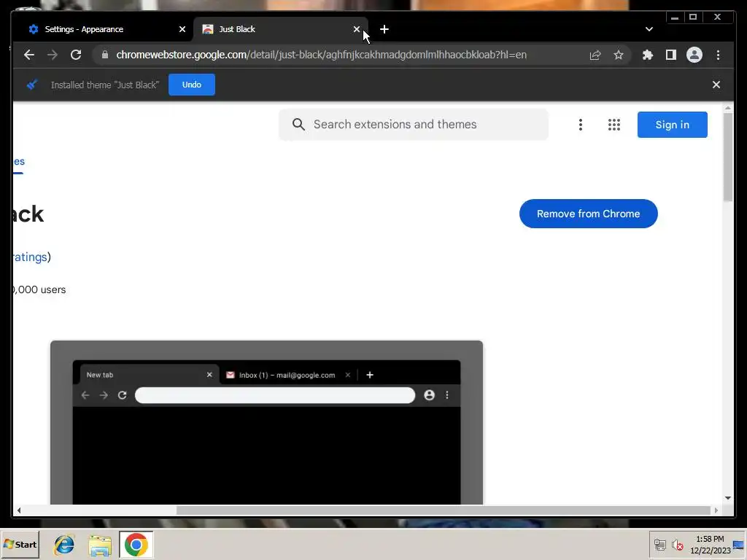The height and width of the screenshot is (560, 747).
Task: Open the Chrome profile avatar
Action: point(694,55)
